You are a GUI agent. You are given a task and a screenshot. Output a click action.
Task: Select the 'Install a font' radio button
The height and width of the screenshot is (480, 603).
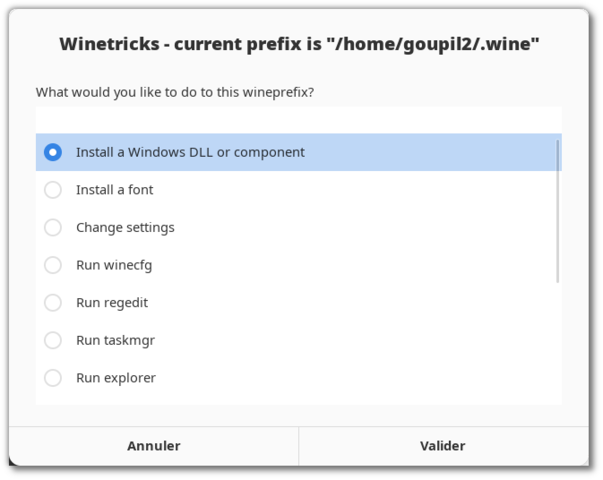(x=53, y=190)
